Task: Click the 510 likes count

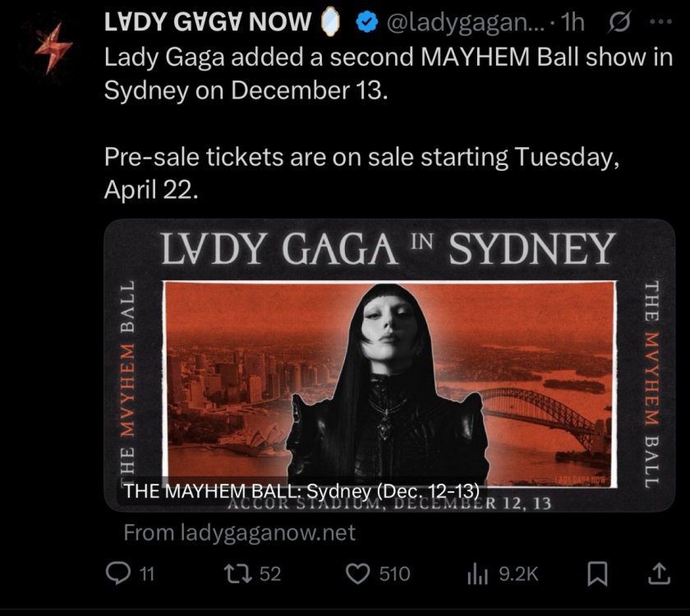Action: point(395,574)
